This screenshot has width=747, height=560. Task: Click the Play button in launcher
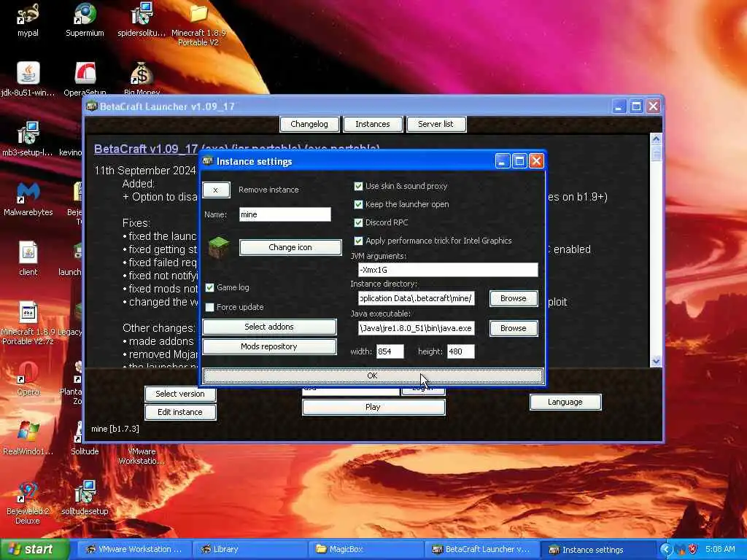373,407
